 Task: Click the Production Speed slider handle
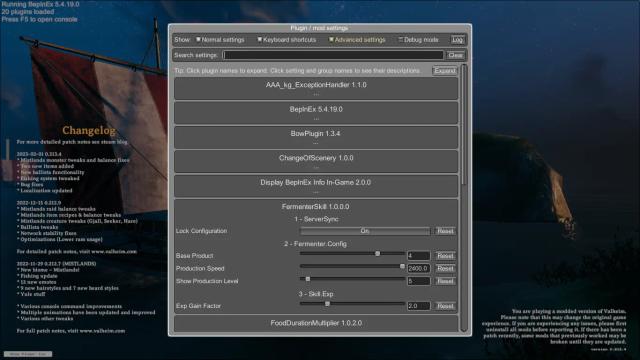click(402, 266)
